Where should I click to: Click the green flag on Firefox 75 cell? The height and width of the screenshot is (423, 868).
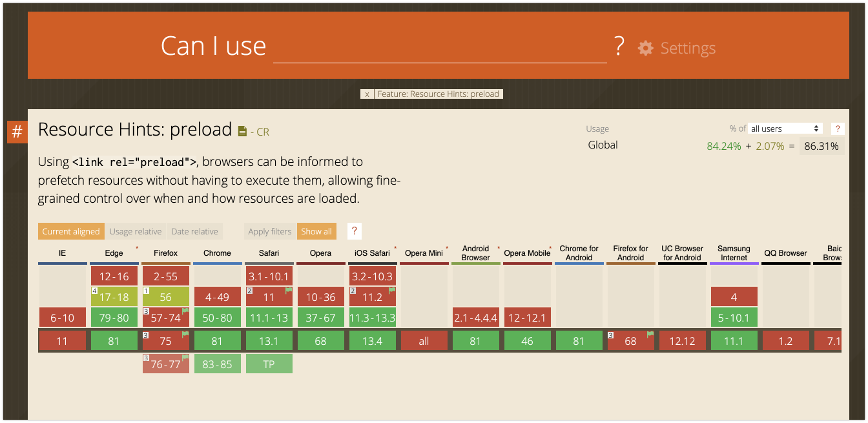(x=185, y=335)
